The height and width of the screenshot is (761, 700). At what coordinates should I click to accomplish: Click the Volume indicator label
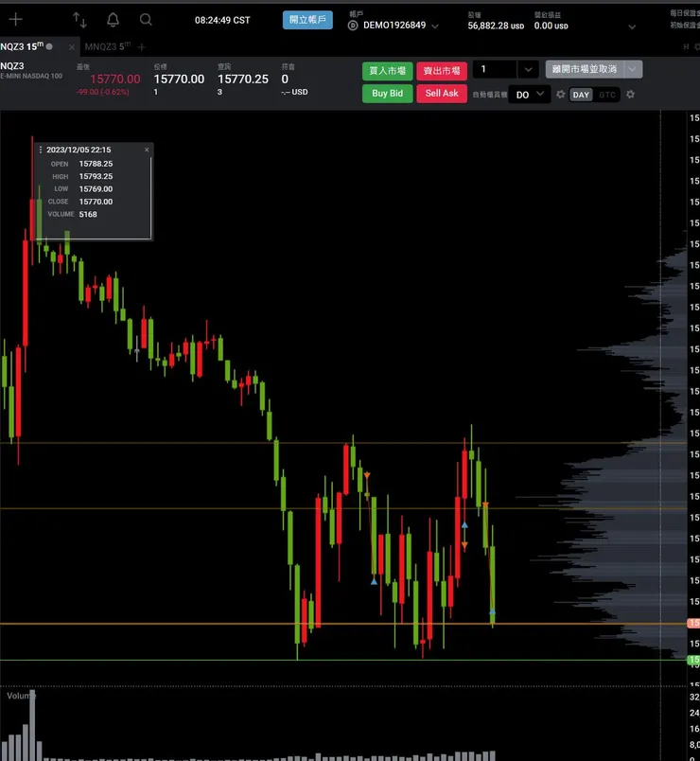(21, 696)
